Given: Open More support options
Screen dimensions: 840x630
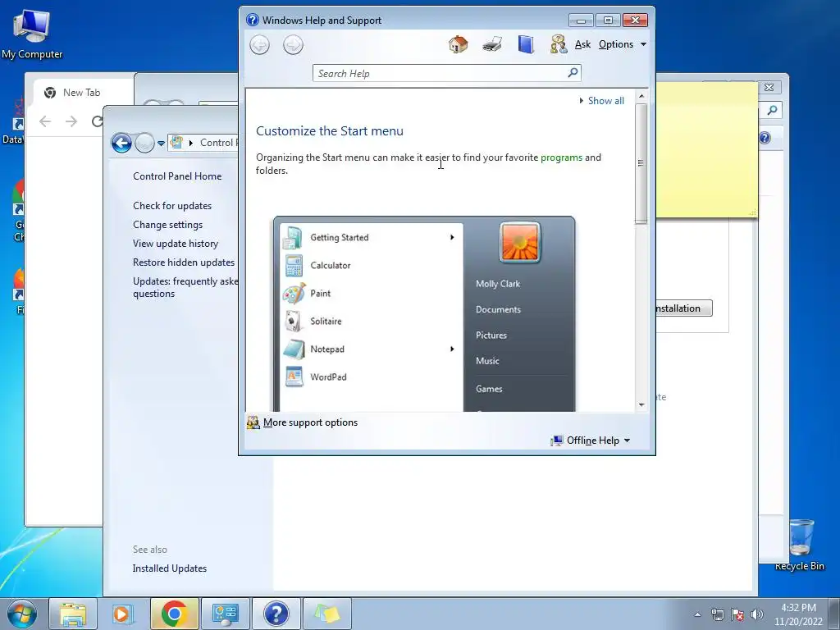Looking at the screenshot, I should (310, 422).
